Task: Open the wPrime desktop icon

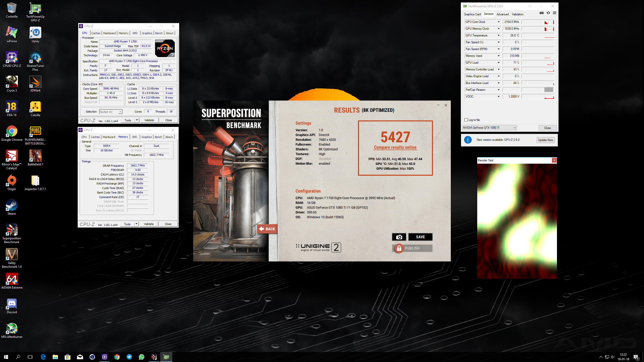Action: (x=12, y=35)
